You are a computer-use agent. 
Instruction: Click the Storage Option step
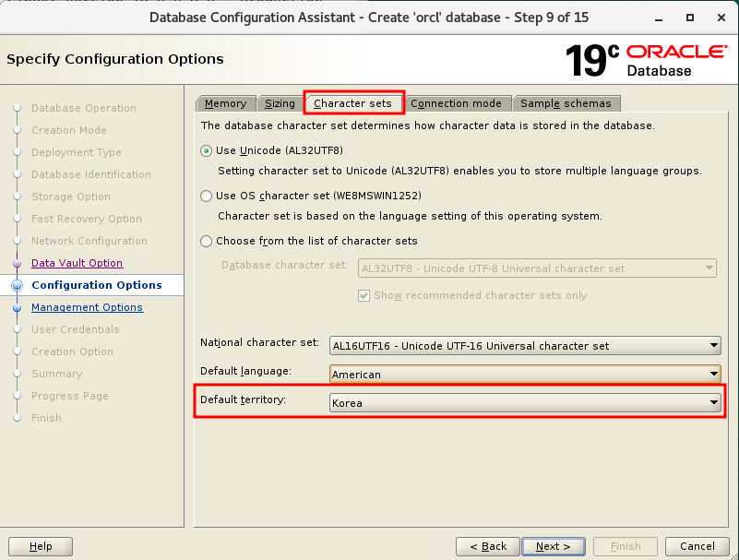(x=71, y=197)
